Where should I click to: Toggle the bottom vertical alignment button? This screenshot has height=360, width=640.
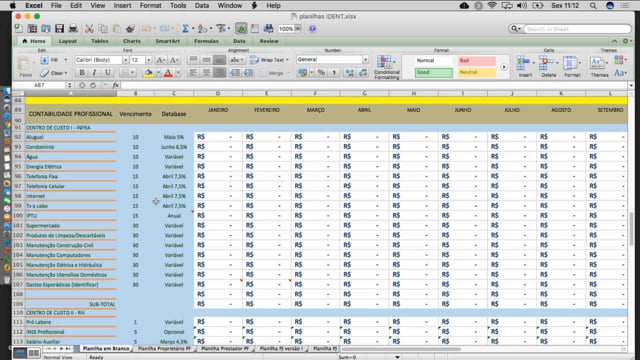pyautogui.click(x=220, y=60)
